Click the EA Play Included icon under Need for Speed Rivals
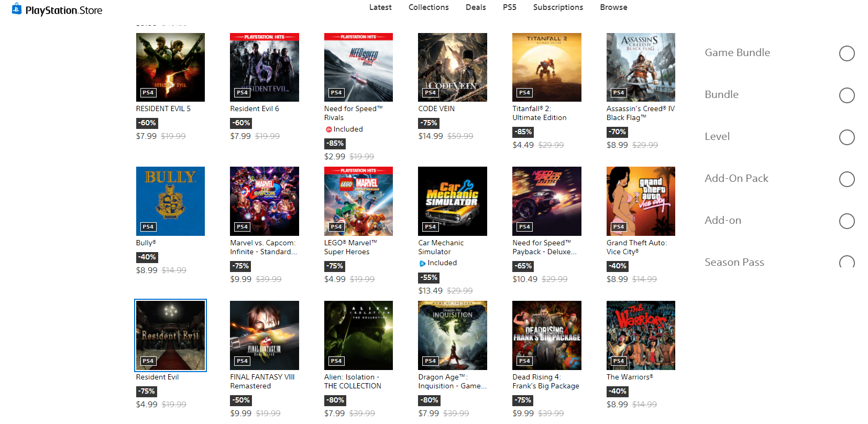Viewport: 868px width, 424px height. coord(328,129)
